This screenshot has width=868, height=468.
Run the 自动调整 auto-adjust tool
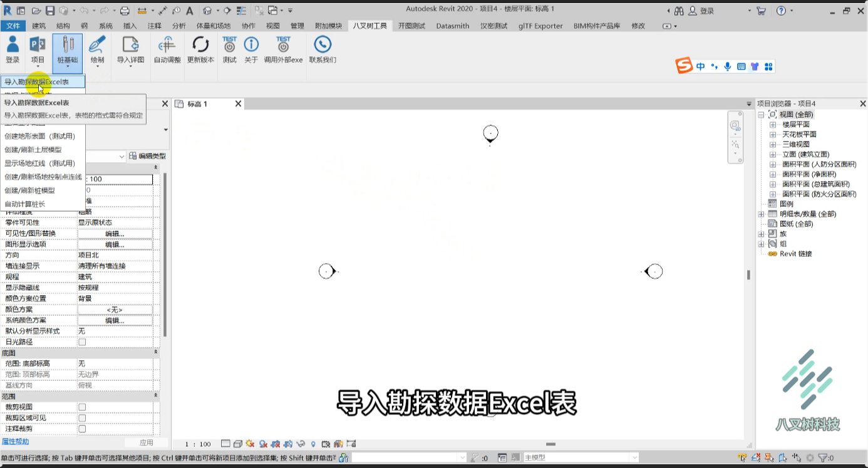point(167,50)
